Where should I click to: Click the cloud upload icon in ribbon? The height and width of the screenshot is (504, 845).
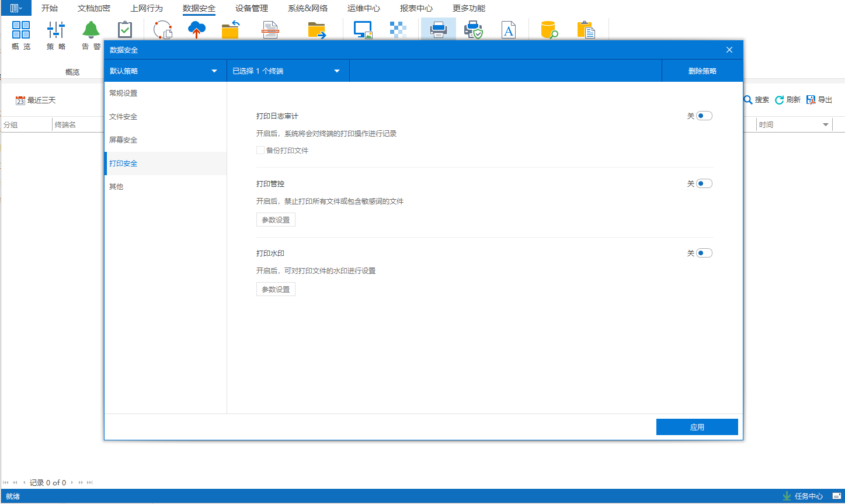197,30
